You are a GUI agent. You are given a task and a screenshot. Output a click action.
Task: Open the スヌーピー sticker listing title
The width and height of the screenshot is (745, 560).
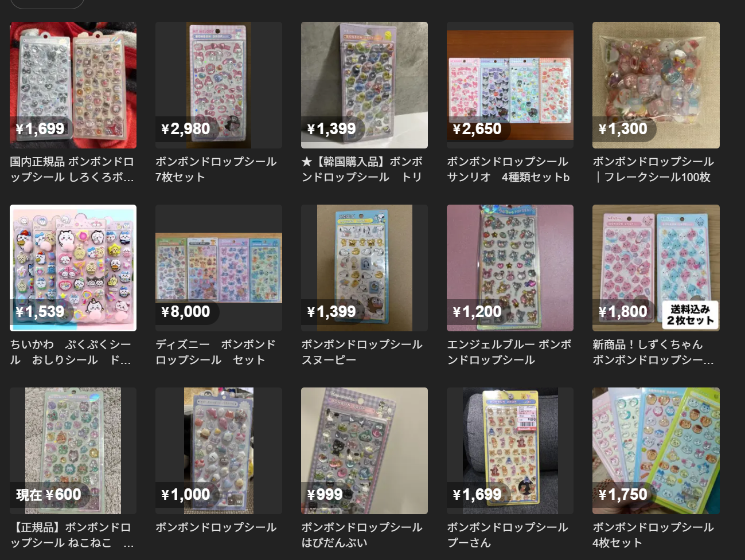coord(362,352)
